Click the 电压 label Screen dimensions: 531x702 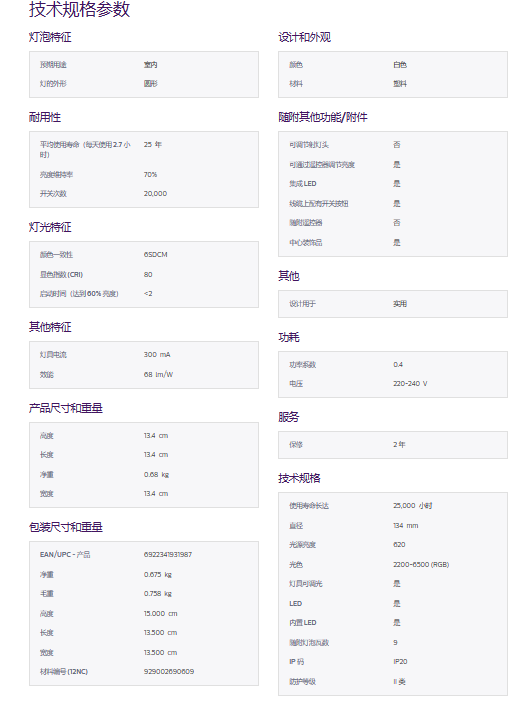click(296, 383)
